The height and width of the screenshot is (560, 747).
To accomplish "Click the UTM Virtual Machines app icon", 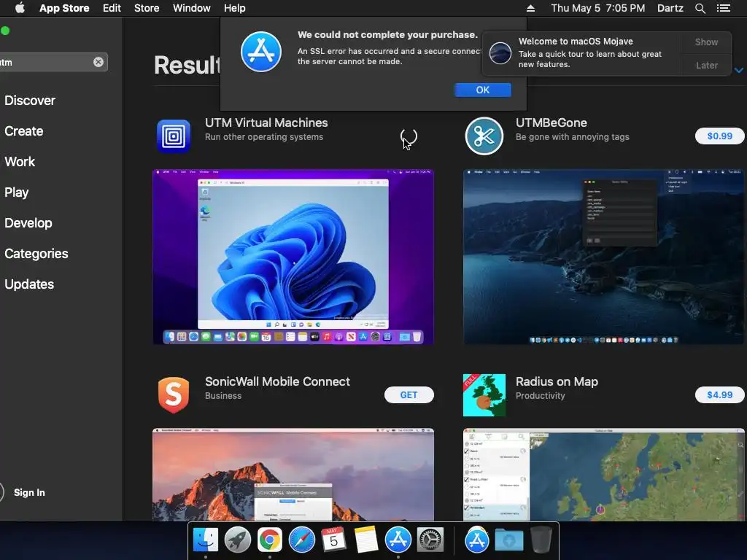I will pyautogui.click(x=174, y=136).
